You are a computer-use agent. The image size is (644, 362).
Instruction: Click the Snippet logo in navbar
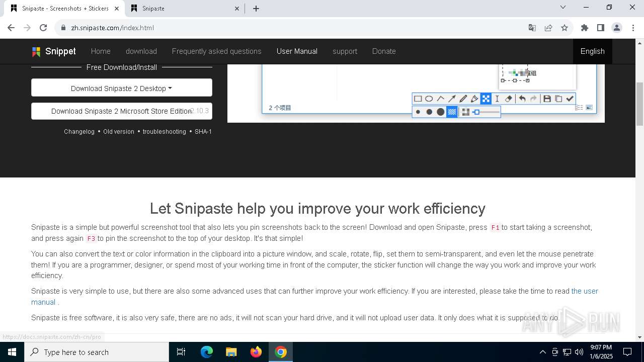(53, 51)
